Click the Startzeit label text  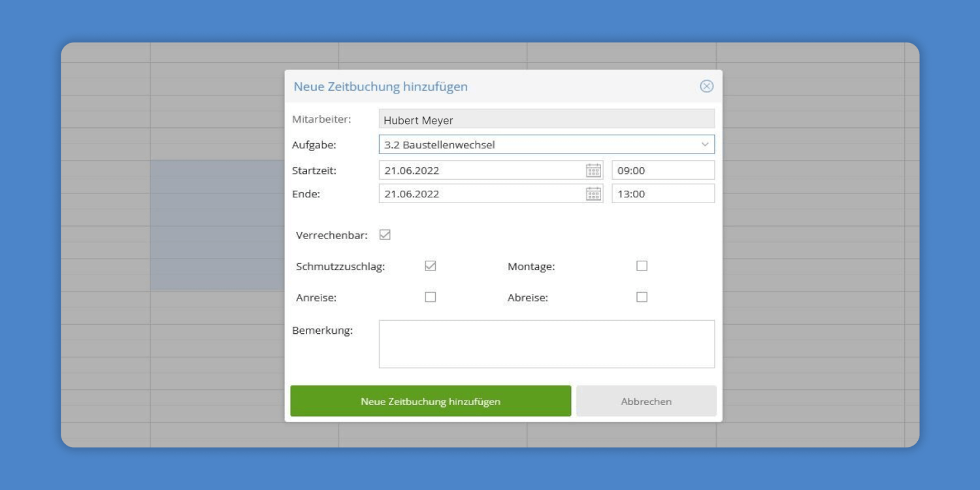coord(314,171)
